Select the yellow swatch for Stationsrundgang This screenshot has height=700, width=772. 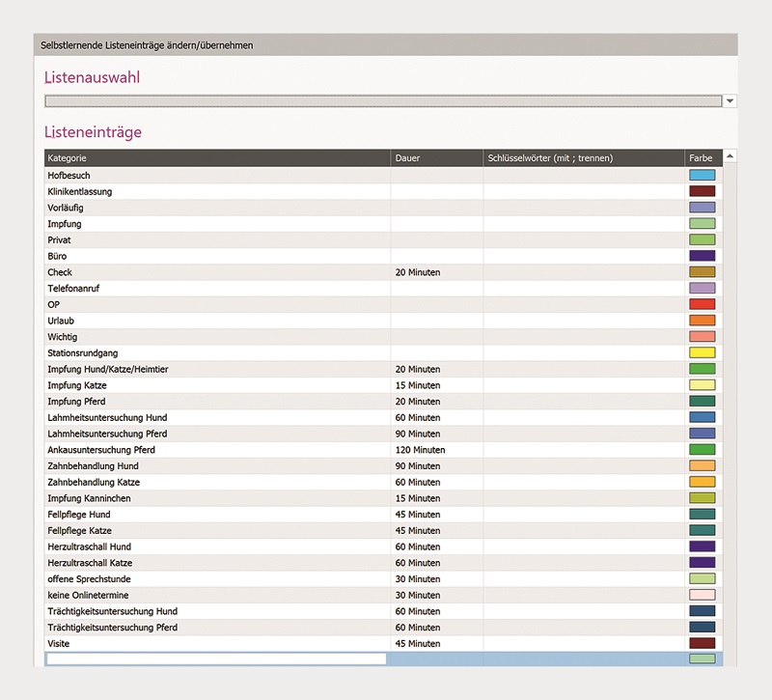tap(702, 353)
